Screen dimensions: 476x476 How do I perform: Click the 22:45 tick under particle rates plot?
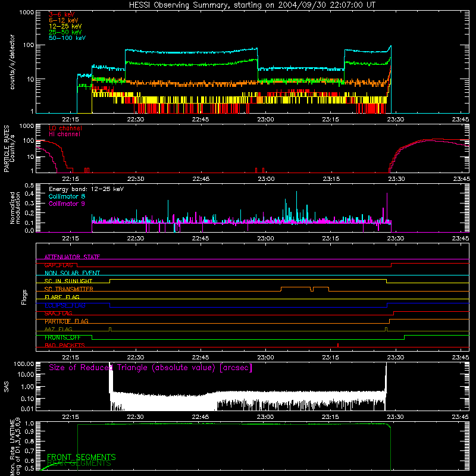[x=201, y=179]
